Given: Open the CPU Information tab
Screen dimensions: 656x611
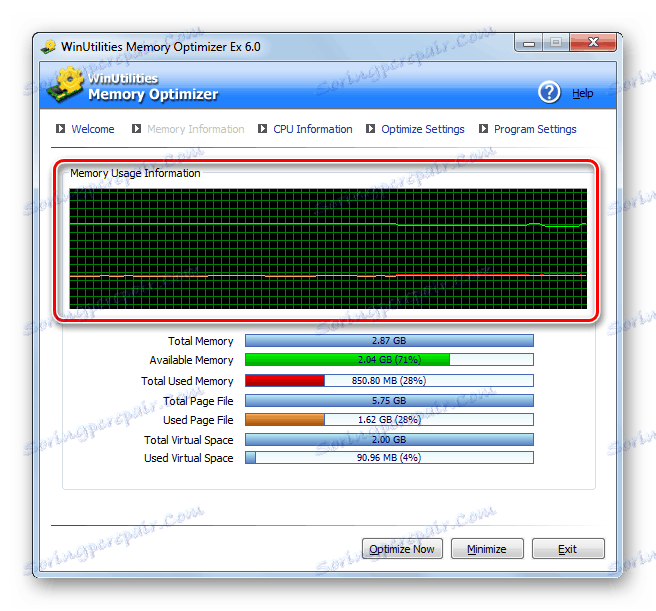Looking at the screenshot, I should click(313, 129).
